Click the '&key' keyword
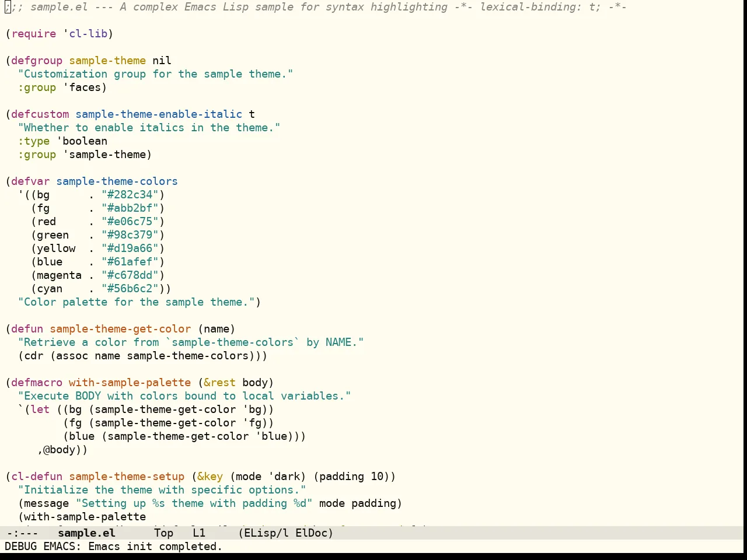Image resolution: width=747 pixels, height=560 pixels. (x=210, y=477)
